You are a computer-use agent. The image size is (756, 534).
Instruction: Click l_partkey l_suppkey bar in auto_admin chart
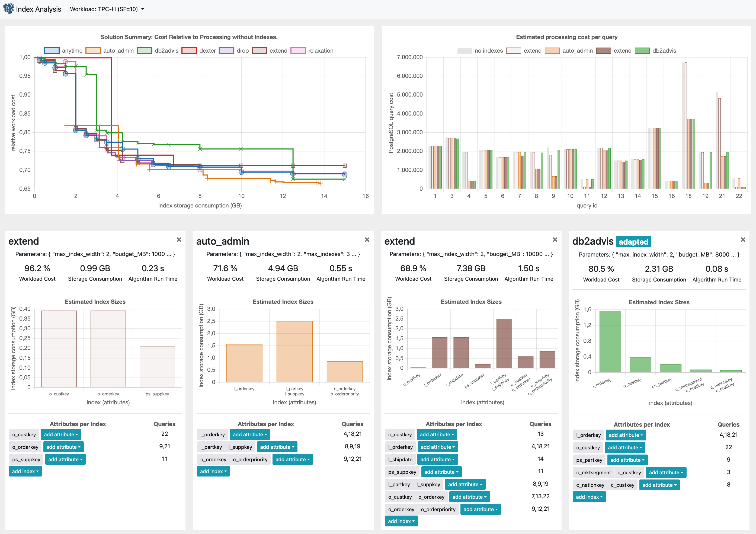click(294, 351)
